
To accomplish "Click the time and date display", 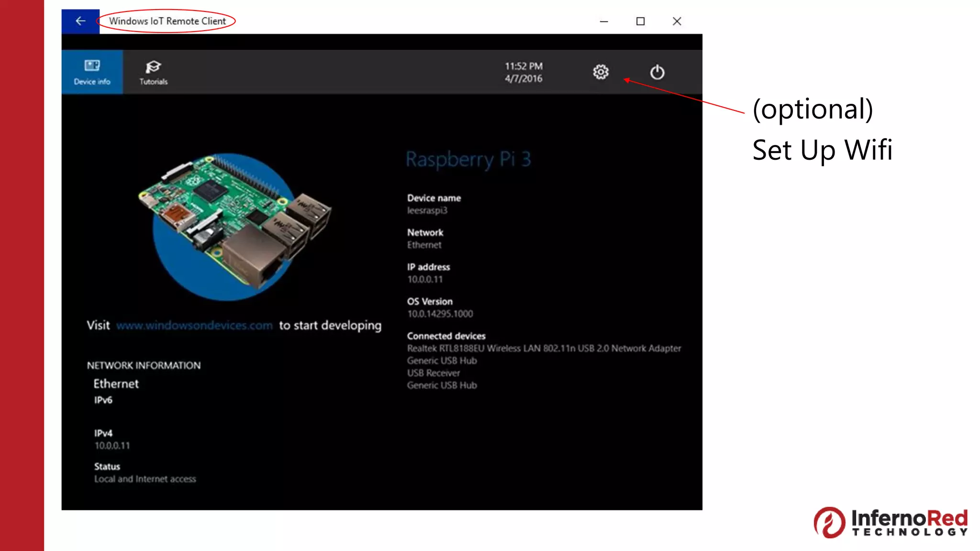I will coord(523,72).
